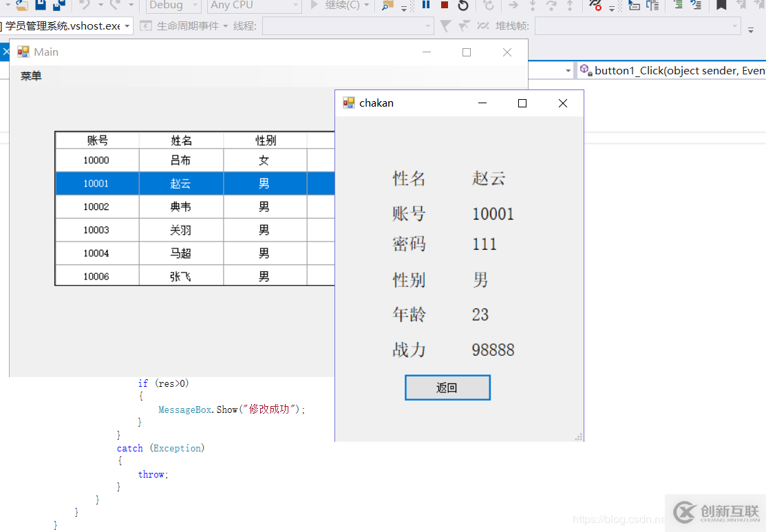Expand the 学员管理系统.vshost.exe process dropdown

[128, 25]
